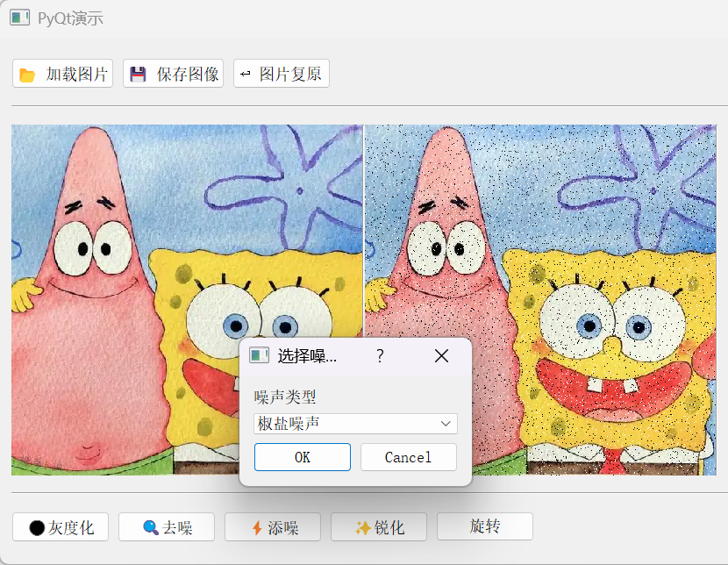Expand the noise type dropdown chevron
The width and height of the screenshot is (728, 565).
tap(446, 424)
